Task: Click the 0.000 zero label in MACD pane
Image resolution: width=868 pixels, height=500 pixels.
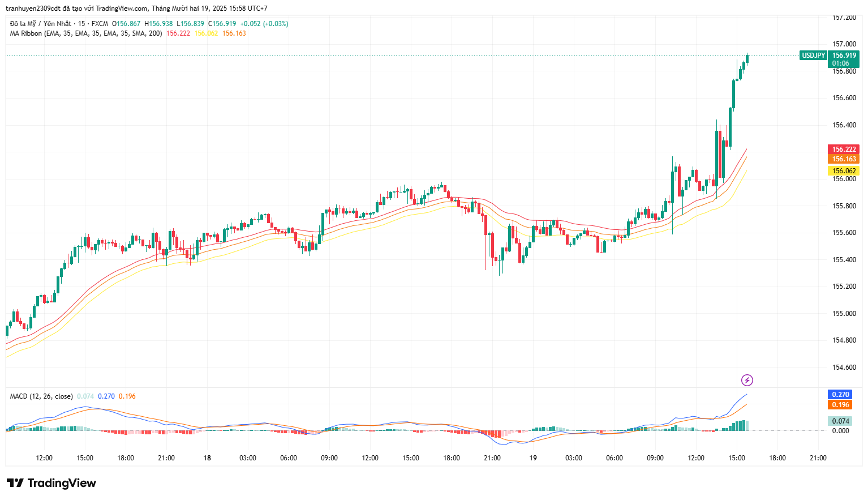Action: (x=840, y=431)
